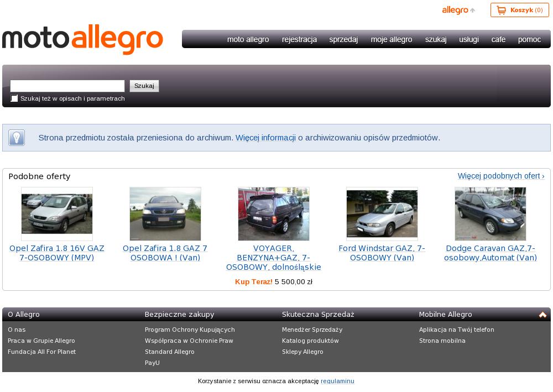Select moje allegro in the navigation bar
This screenshot has width=553, height=392.
(x=392, y=39)
